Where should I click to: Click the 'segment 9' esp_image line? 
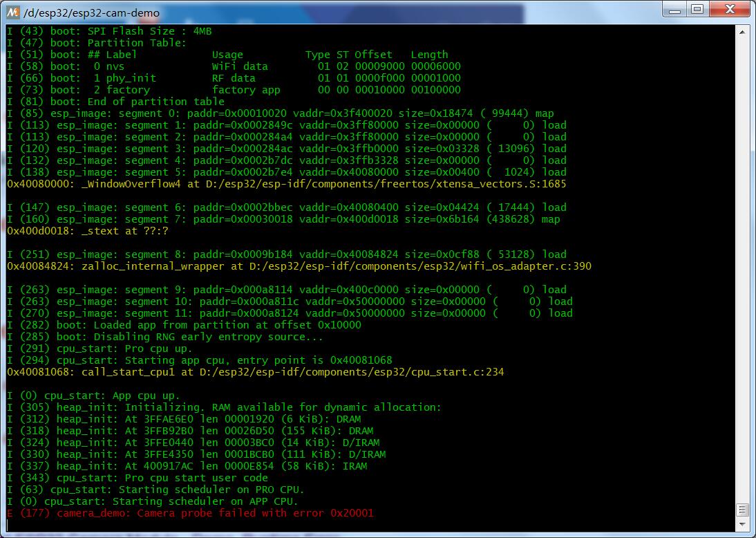click(x=286, y=290)
